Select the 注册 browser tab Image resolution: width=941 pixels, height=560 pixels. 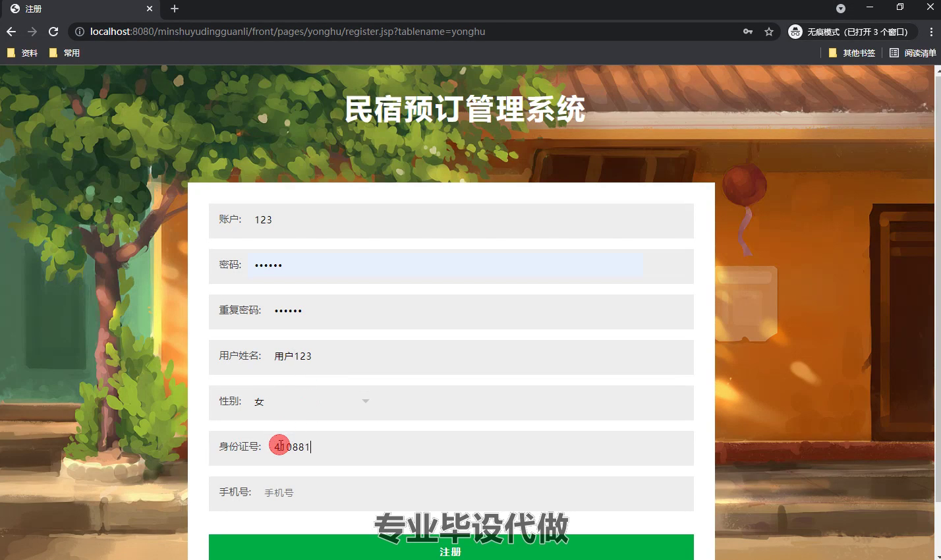pyautogui.click(x=81, y=9)
